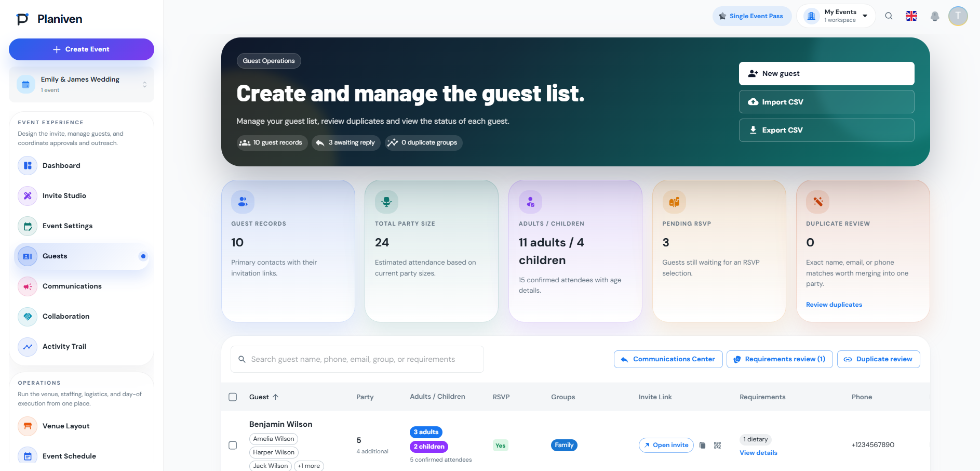Toggle the select-all guests checkbox
980x471 pixels.
(233, 397)
